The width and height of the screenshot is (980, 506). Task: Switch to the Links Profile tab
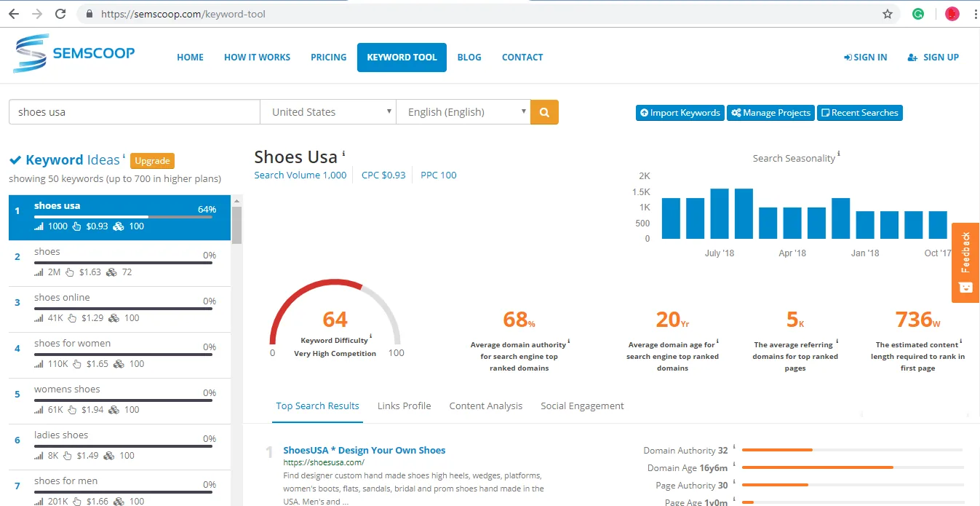click(404, 406)
